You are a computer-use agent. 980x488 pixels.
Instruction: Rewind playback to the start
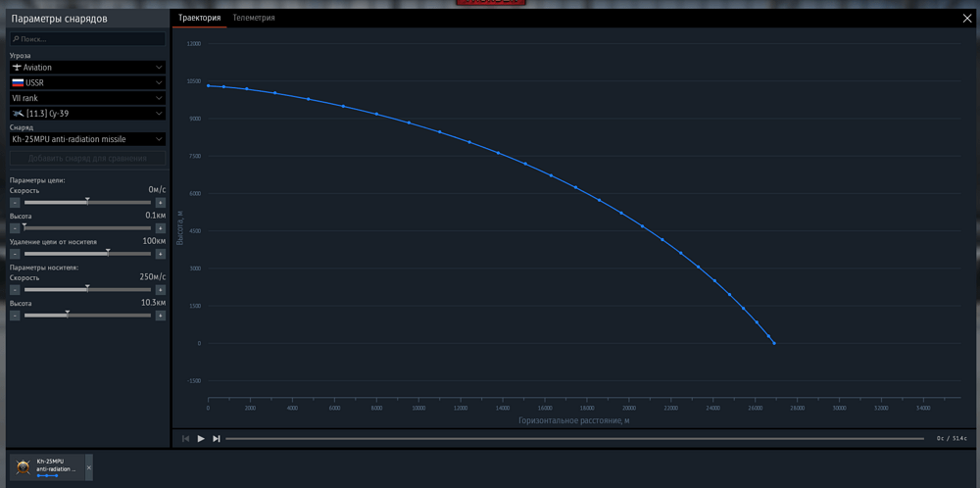tap(185, 439)
